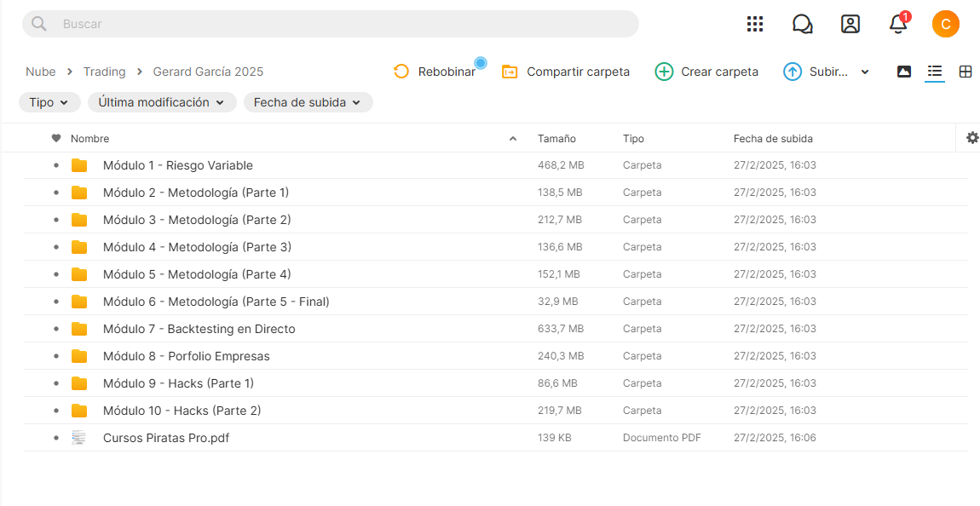Click the name Módulo 8 - Porfolio Empresas
980x506 pixels.
[x=187, y=356]
